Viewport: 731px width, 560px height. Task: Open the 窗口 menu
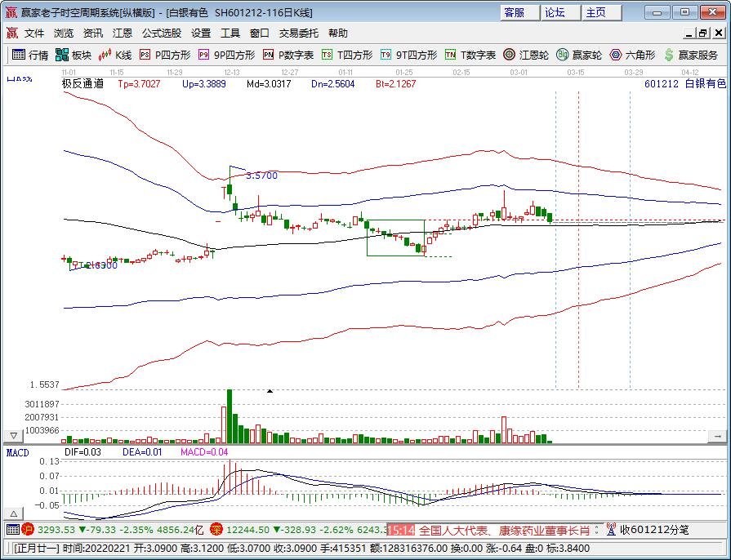click(260, 33)
